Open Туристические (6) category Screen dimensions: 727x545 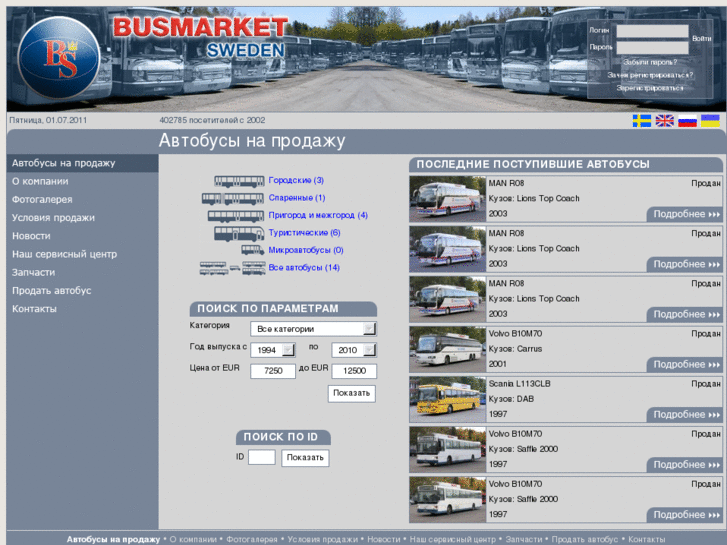coord(304,233)
